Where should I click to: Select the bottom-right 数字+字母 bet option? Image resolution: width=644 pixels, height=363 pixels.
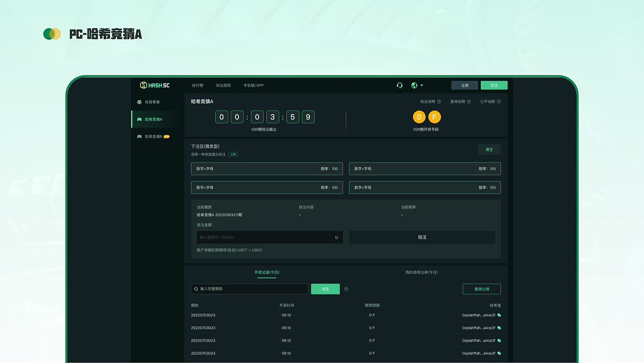pos(425,188)
